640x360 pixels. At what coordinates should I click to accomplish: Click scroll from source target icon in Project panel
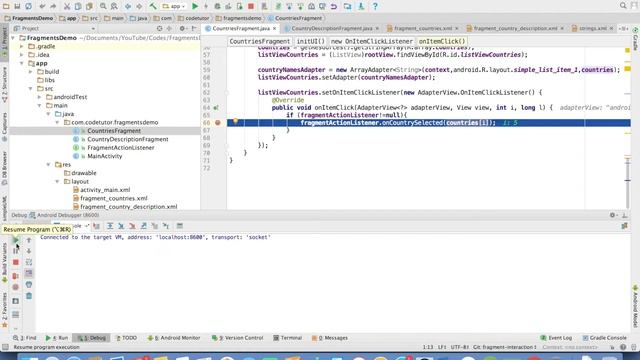(160, 28)
